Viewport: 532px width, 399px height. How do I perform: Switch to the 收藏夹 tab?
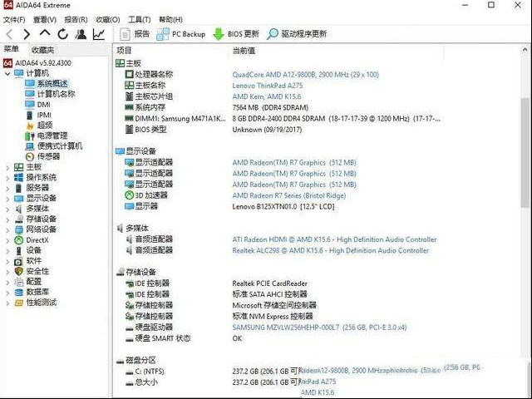pyautogui.click(x=42, y=50)
